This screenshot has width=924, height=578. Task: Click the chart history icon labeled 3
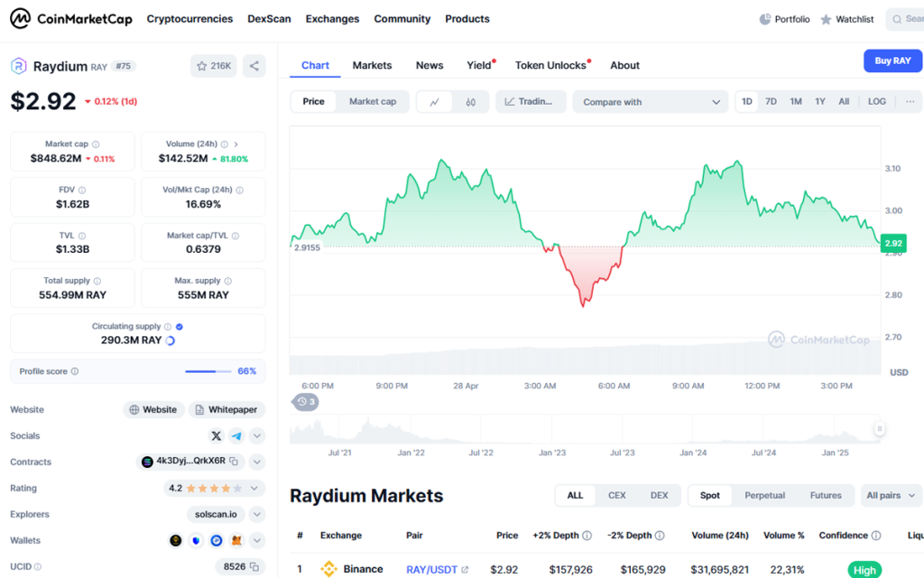tap(306, 402)
